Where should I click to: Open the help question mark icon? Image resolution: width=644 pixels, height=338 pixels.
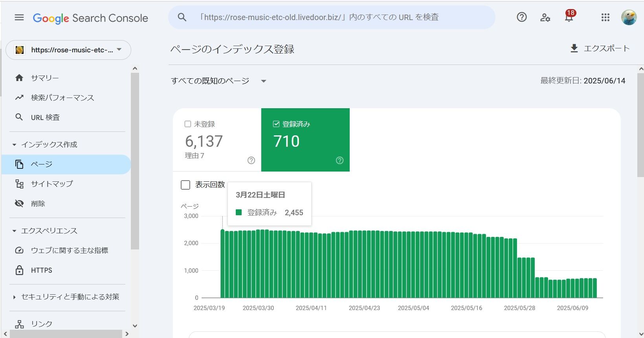[x=522, y=17]
